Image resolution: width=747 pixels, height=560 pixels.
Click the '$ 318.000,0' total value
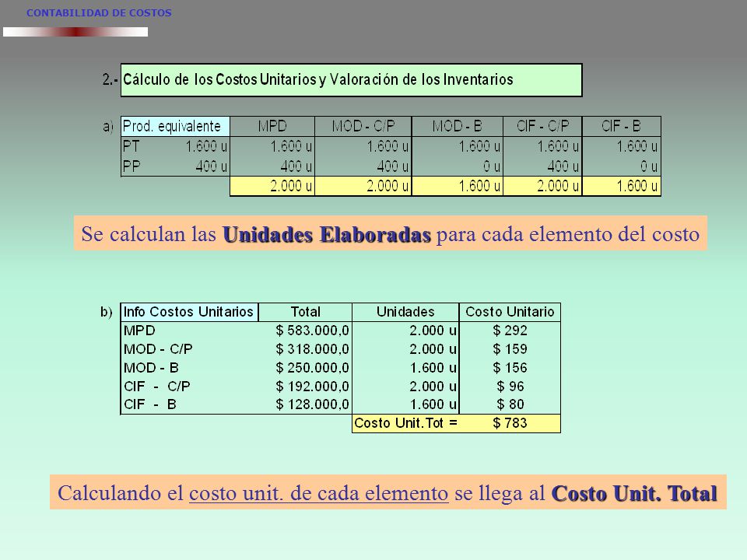[313, 349]
